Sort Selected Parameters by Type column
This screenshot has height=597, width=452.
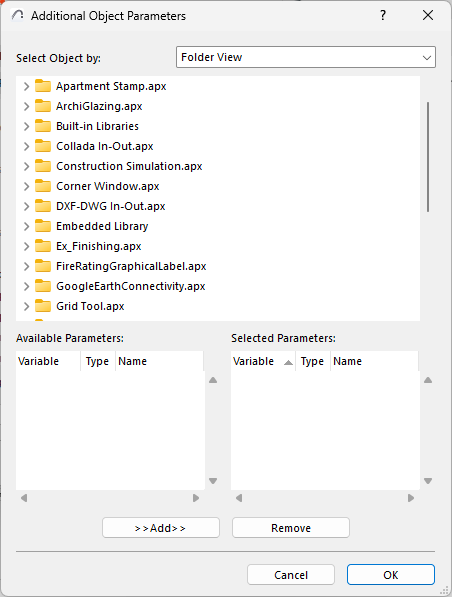tap(313, 361)
